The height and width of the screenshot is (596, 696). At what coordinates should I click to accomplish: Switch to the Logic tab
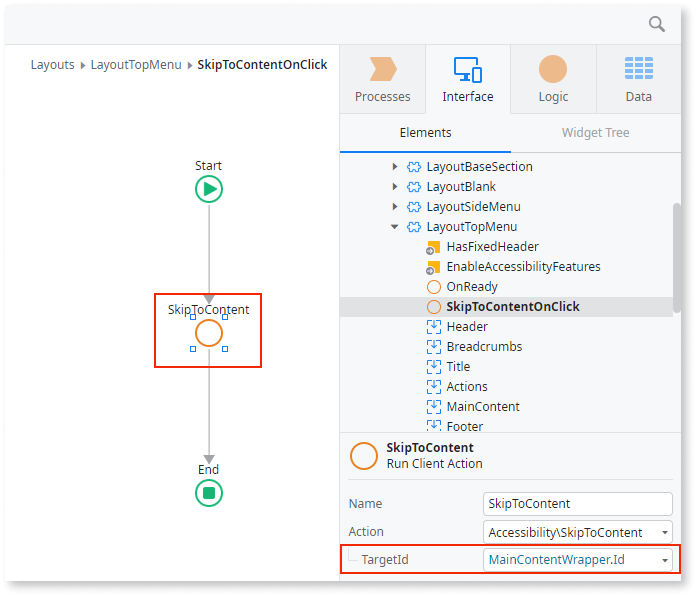pos(553,80)
